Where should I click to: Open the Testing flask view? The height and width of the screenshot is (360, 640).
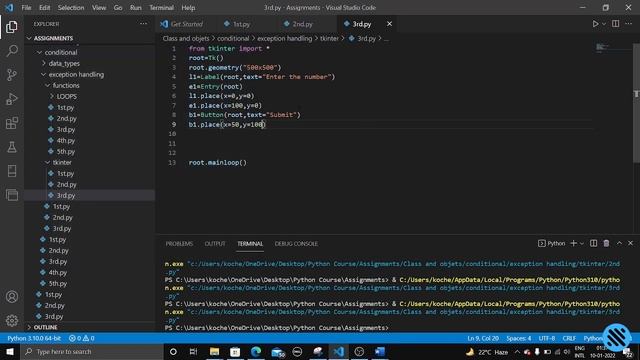(x=12, y=147)
